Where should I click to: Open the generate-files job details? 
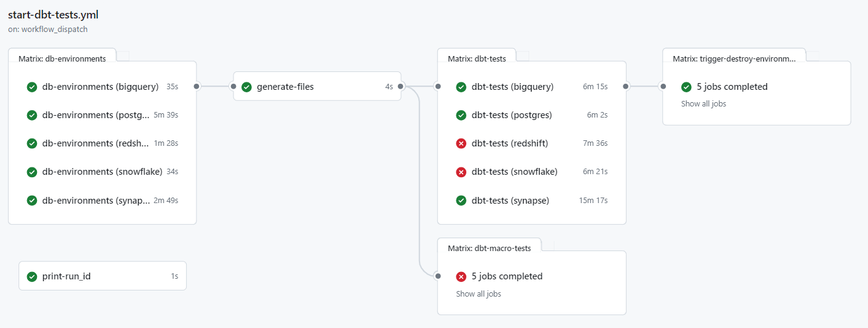click(x=285, y=87)
